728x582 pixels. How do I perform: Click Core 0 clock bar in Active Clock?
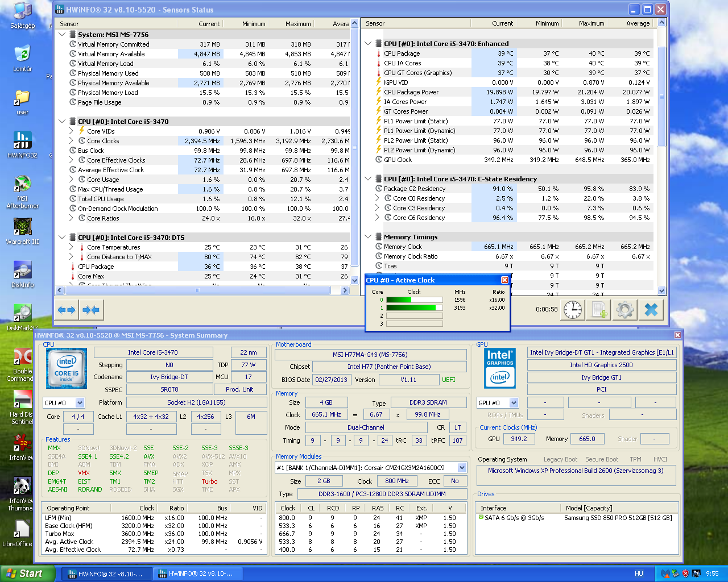click(x=415, y=300)
